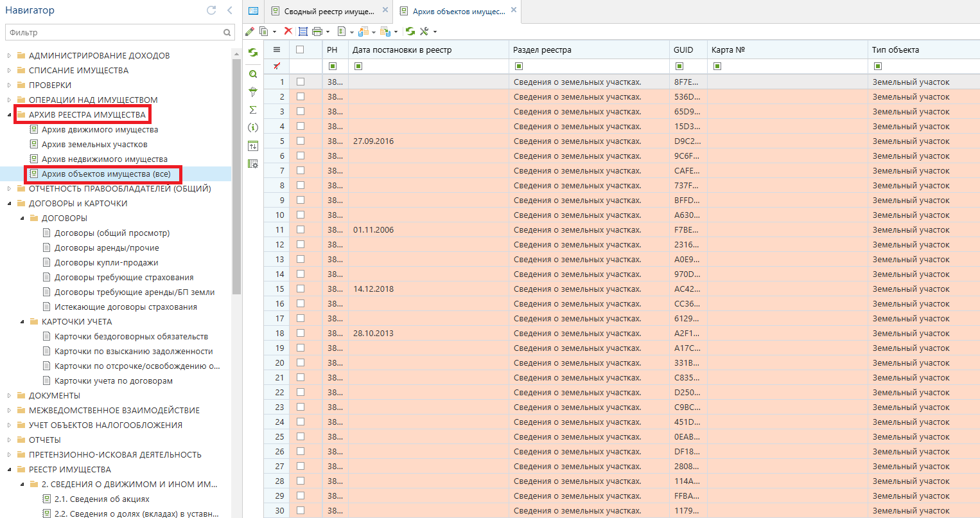Click the GUID column header
Viewport: 980px width, 518px height.
[688, 49]
